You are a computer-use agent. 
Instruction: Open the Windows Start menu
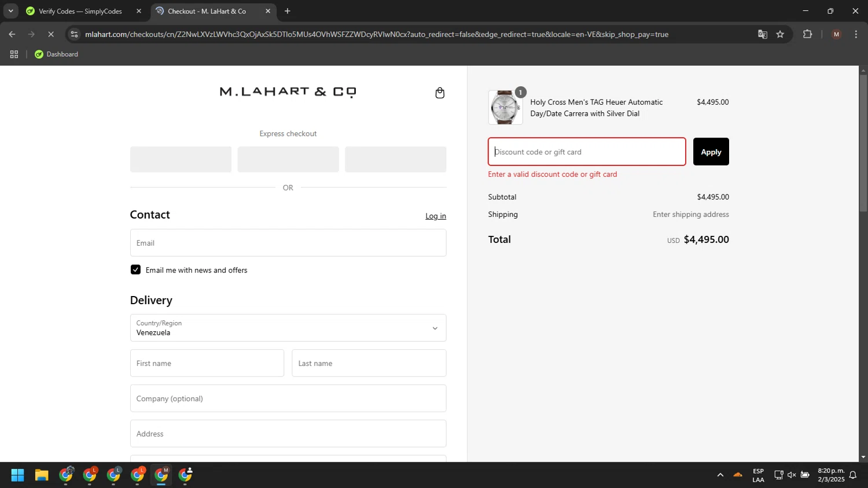[17, 475]
